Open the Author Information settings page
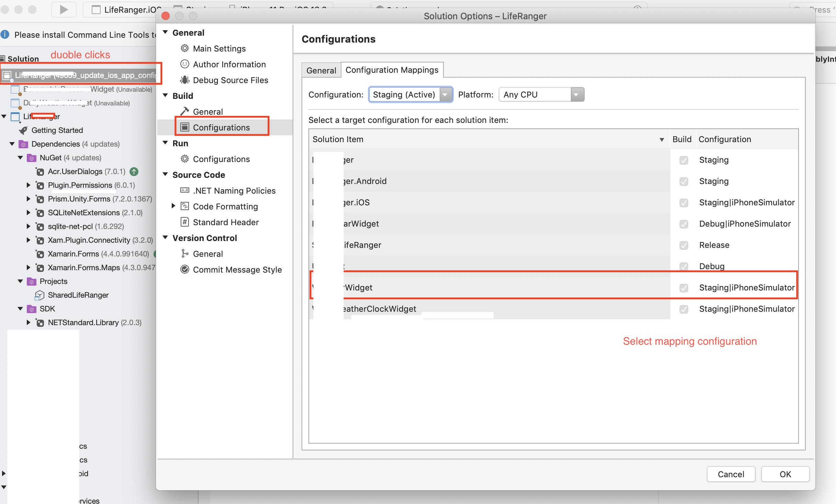This screenshot has width=836, height=504. point(229,64)
